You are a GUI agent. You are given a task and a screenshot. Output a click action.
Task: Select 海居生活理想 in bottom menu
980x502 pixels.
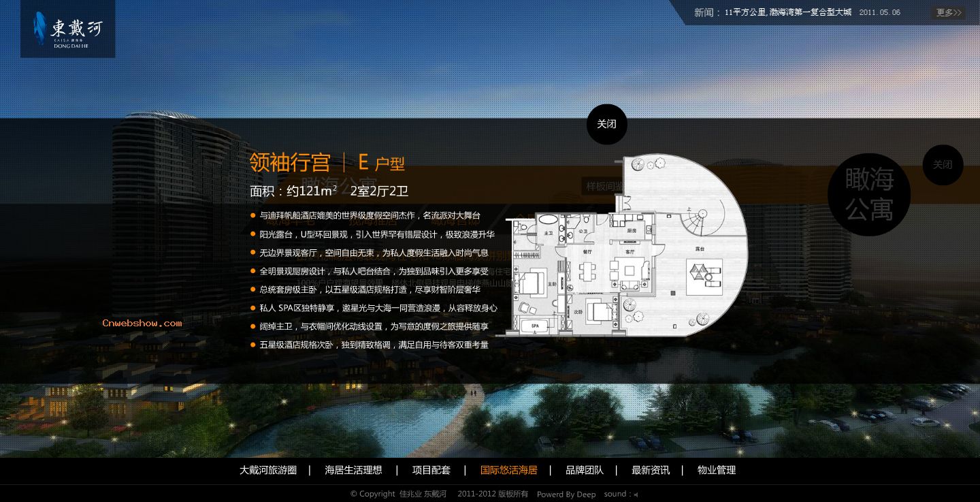click(x=353, y=470)
